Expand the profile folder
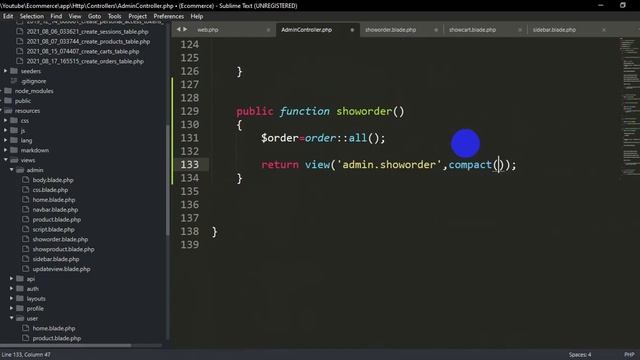 point(12,308)
